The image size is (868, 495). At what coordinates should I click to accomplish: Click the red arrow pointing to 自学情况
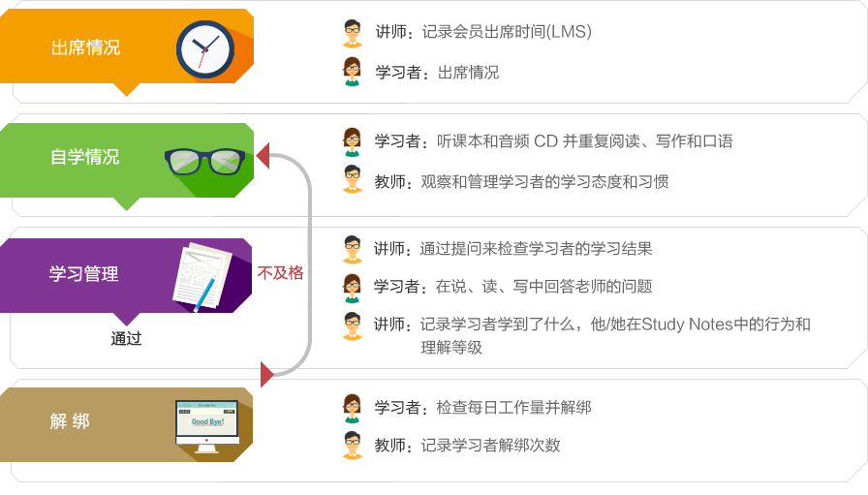click(263, 156)
